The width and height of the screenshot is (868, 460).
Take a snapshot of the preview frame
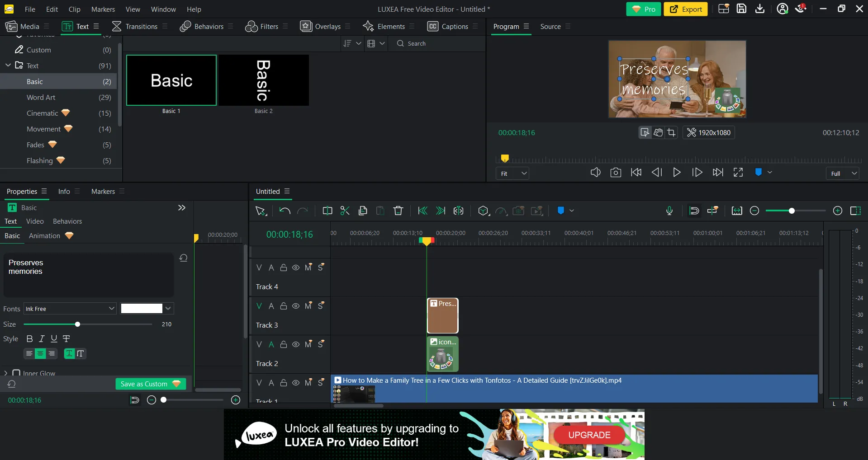(616, 172)
